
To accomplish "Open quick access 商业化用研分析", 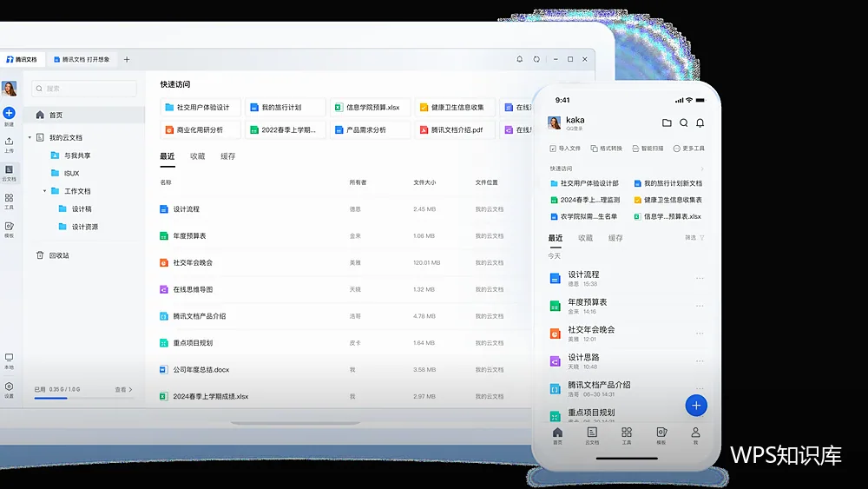I will coord(201,129).
